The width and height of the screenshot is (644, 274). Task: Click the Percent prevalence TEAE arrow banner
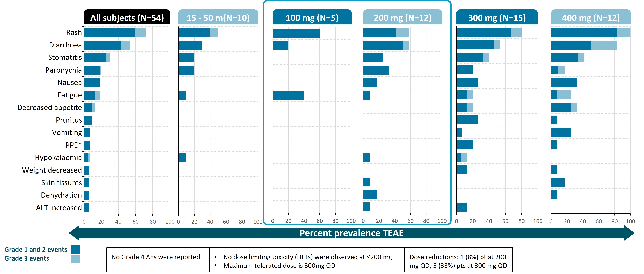[x=351, y=233]
